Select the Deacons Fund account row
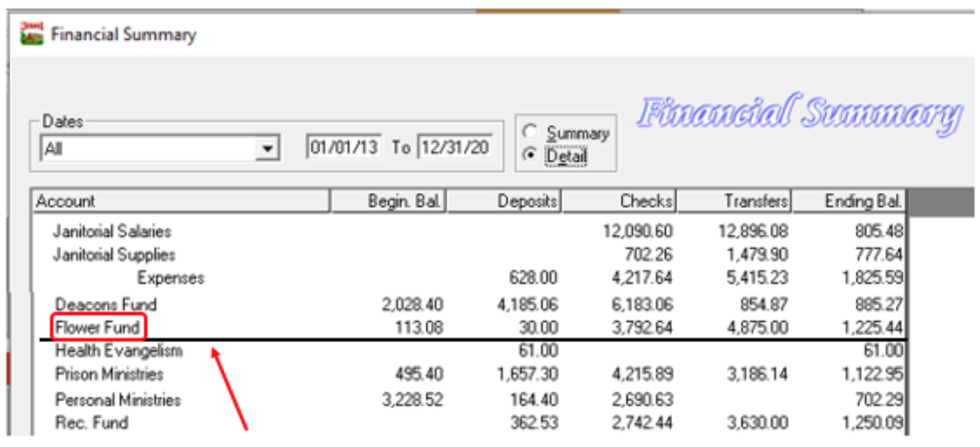The image size is (980, 447). tap(105, 304)
